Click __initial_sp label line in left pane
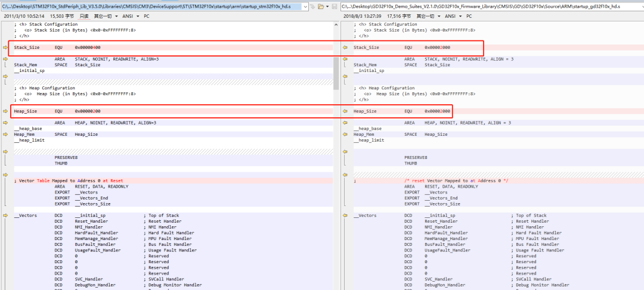 [29, 70]
